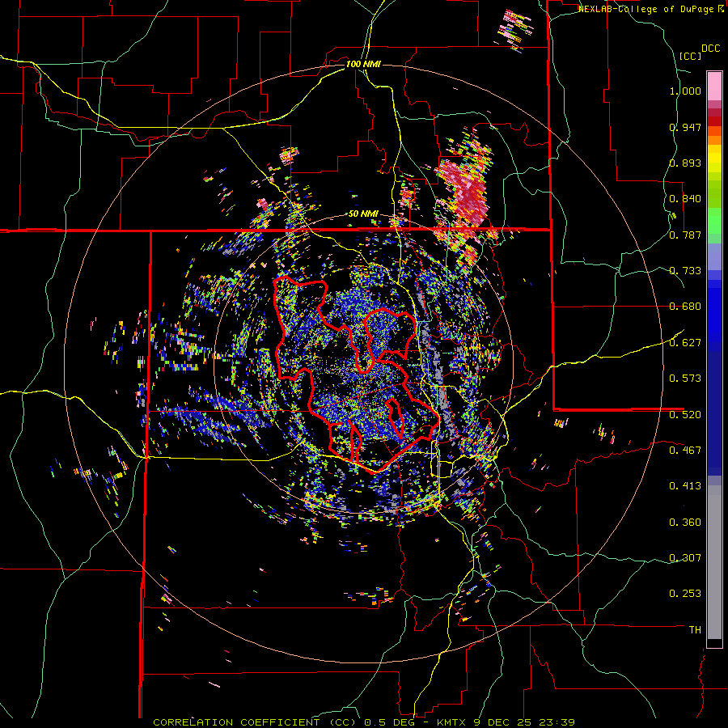The height and width of the screenshot is (728, 728).
Task: Click the 0.627 legend value
Action: click(x=685, y=343)
